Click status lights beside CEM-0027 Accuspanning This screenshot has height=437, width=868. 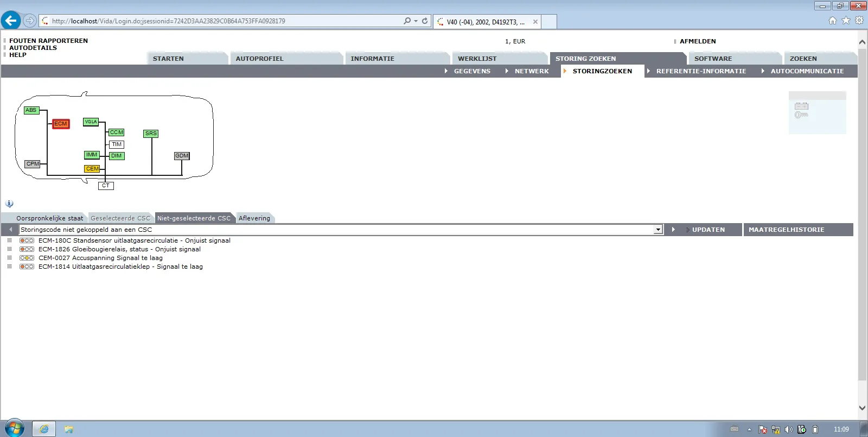click(27, 258)
